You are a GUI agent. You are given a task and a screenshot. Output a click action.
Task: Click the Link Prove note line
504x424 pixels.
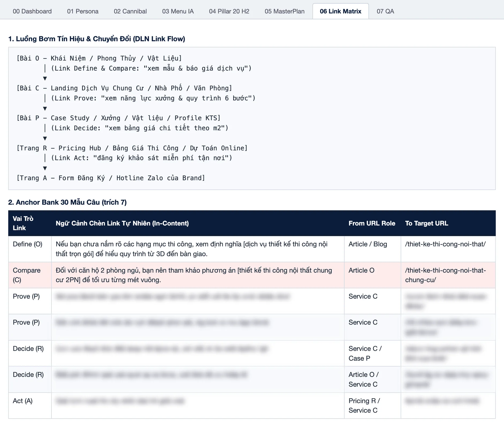tap(153, 98)
